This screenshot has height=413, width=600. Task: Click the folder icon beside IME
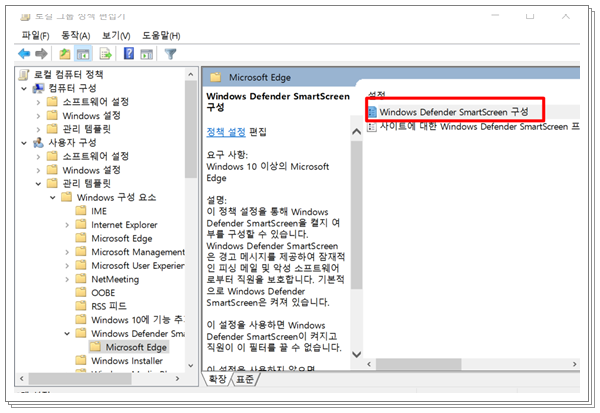pyautogui.click(x=81, y=211)
